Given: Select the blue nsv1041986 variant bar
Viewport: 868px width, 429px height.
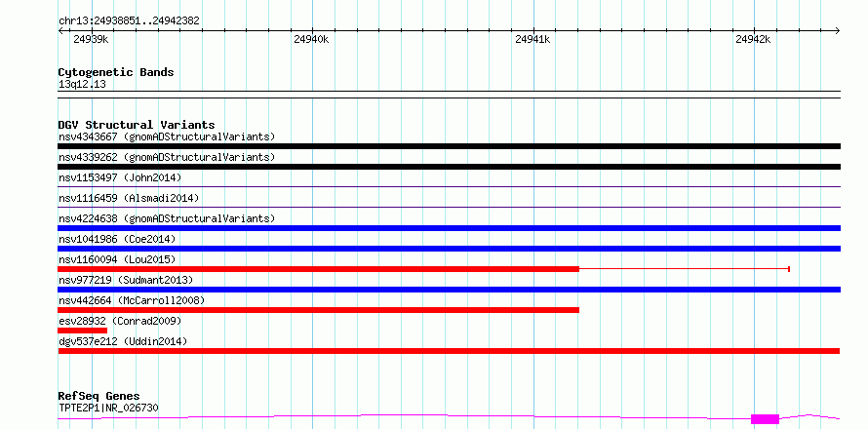Looking at the screenshot, I should [449, 249].
